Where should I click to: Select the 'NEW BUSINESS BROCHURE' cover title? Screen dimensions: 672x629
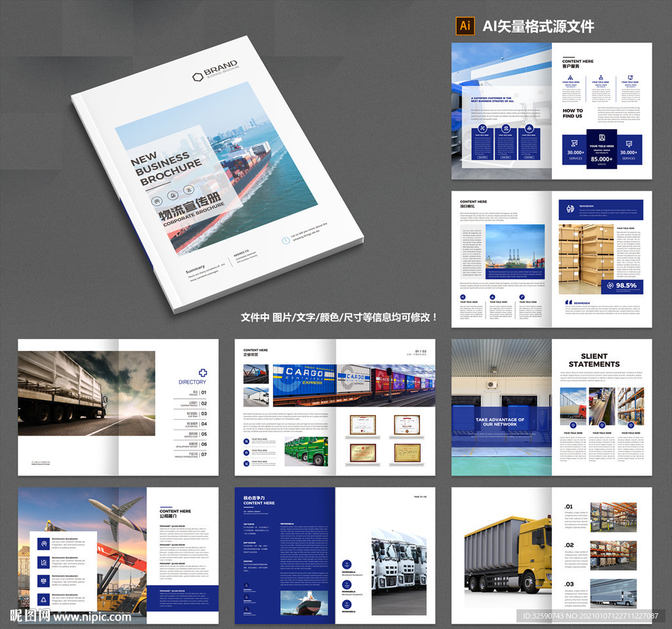pyautogui.click(x=166, y=167)
